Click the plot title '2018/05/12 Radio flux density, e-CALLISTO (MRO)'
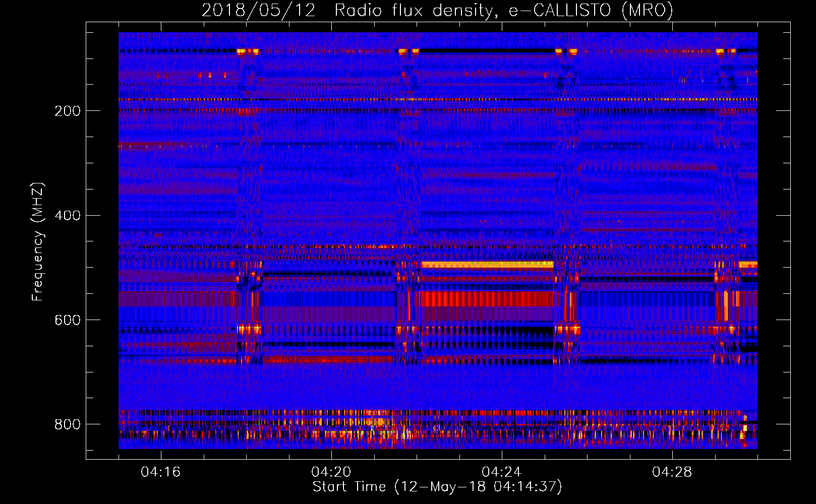816x504 pixels. [x=437, y=10]
